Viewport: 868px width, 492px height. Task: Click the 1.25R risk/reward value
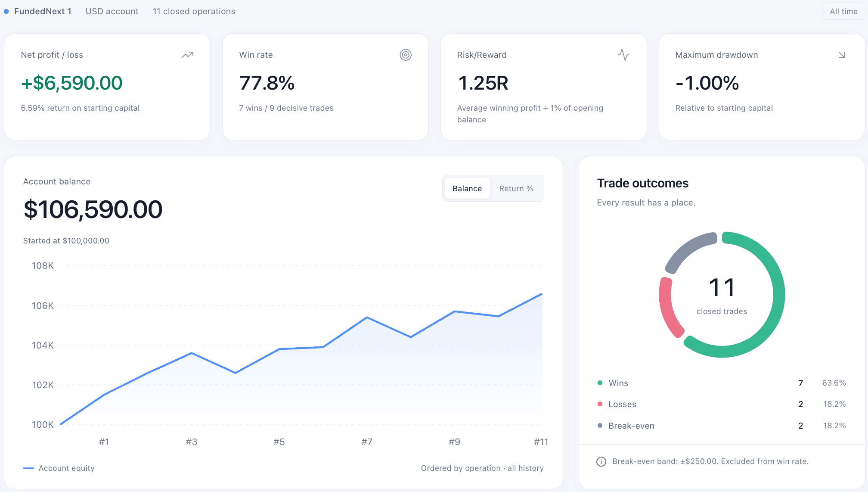[x=483, y=83]
